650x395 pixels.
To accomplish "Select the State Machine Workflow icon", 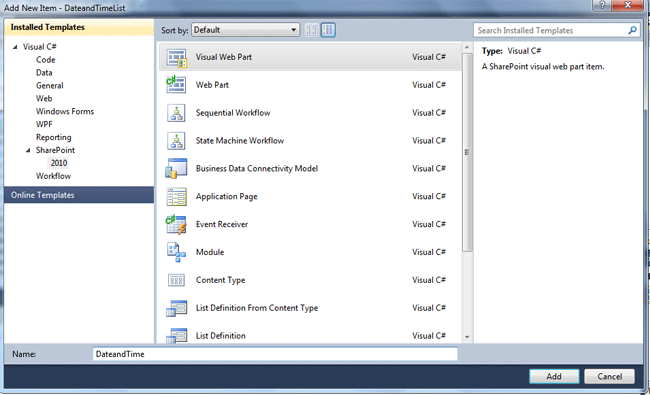I will click(176, 141).
